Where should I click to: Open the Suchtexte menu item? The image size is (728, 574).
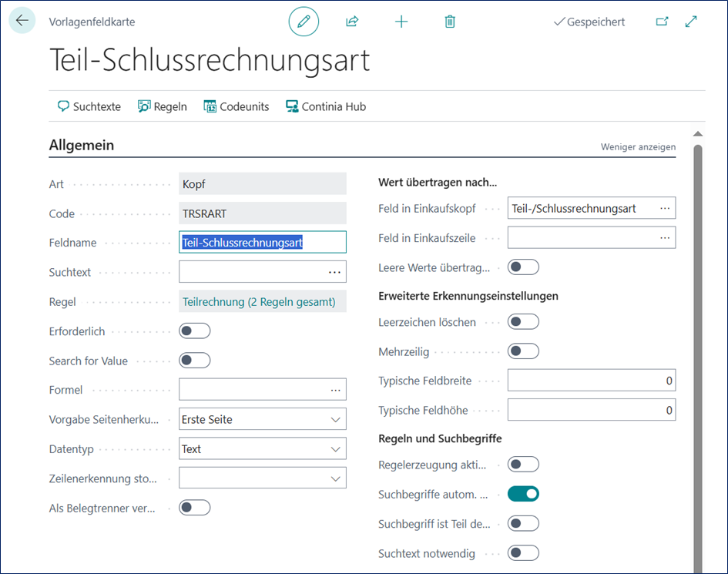pos(89,107)
